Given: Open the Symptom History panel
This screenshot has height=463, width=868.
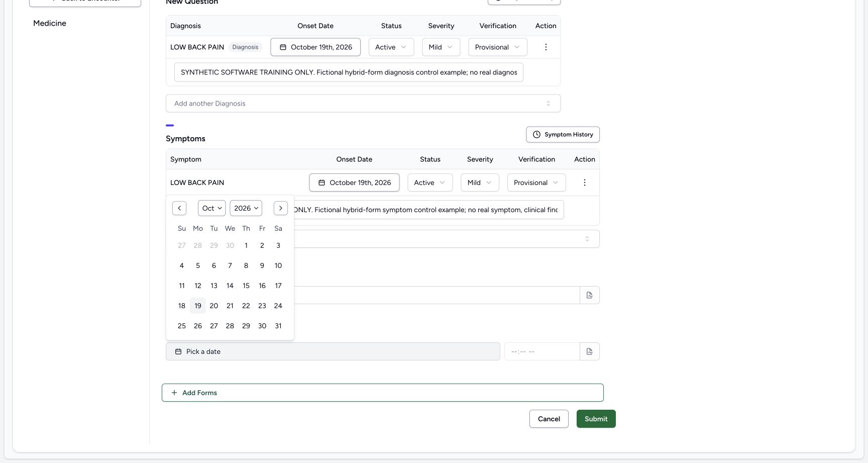Looking at the screenshot, I should (563, 135).
